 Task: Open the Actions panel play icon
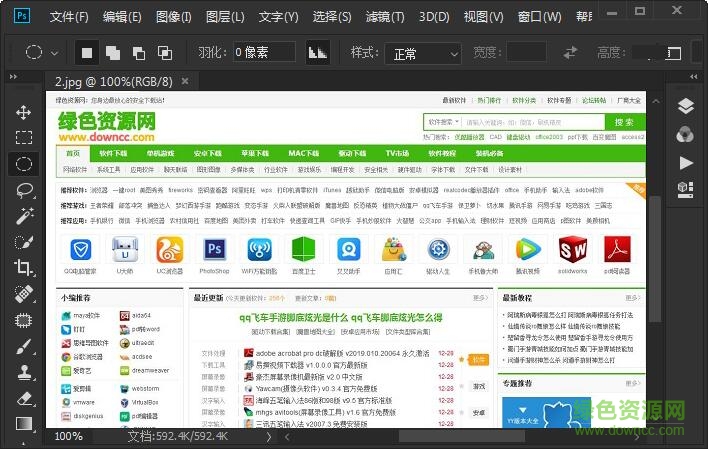(685, 162)
